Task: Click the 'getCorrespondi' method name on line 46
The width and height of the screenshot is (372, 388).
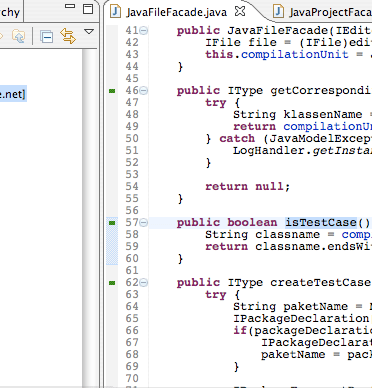Action: pos(321,91)
